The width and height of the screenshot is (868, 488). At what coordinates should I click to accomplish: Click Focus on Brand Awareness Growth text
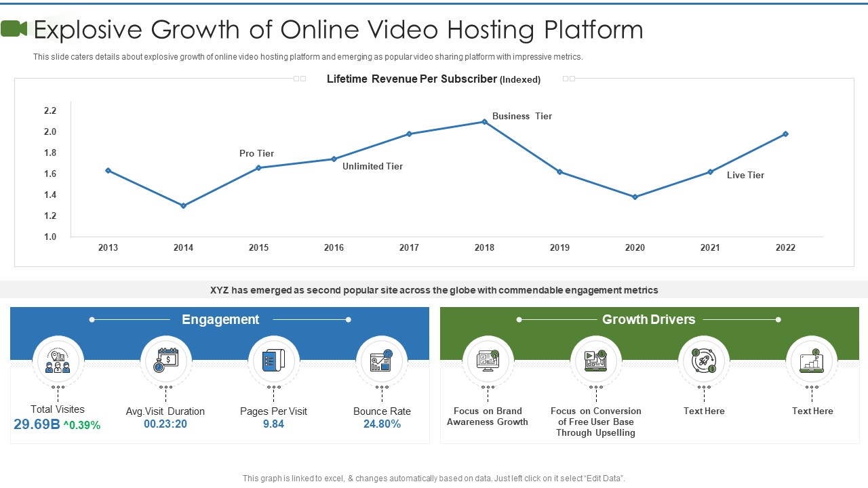(488, 416)
